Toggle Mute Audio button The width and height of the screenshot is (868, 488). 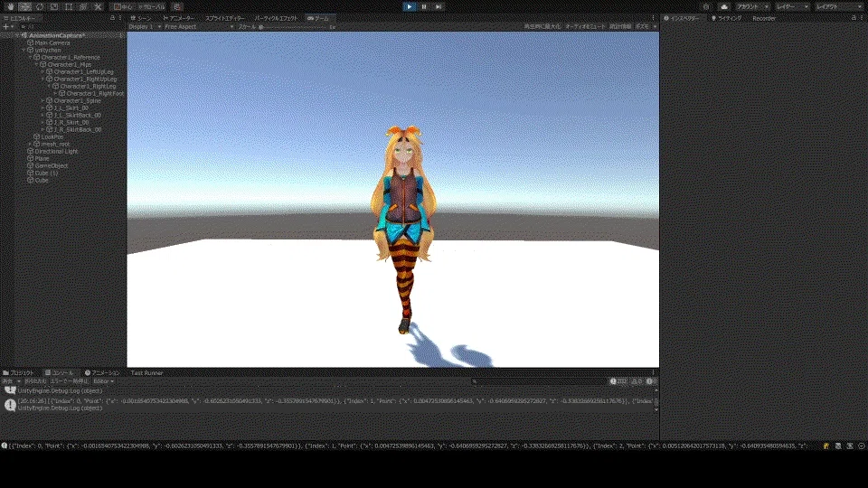pyautogui.click(x=585, y=26)
